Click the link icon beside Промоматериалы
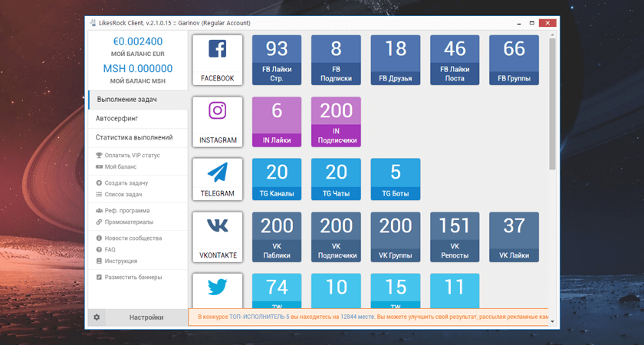The image size is (644, 345). tap(99, 222)
